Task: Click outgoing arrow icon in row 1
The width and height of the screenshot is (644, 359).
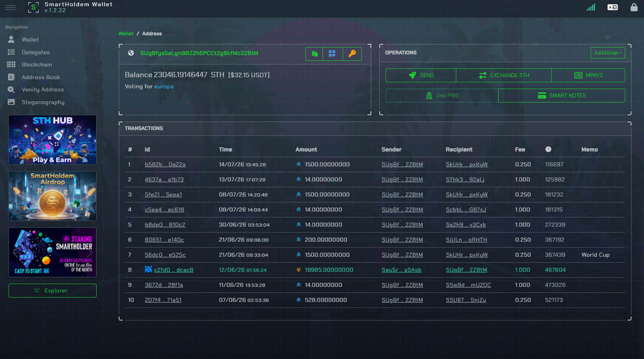Action: pyautogui.click(x=298, y=164)
